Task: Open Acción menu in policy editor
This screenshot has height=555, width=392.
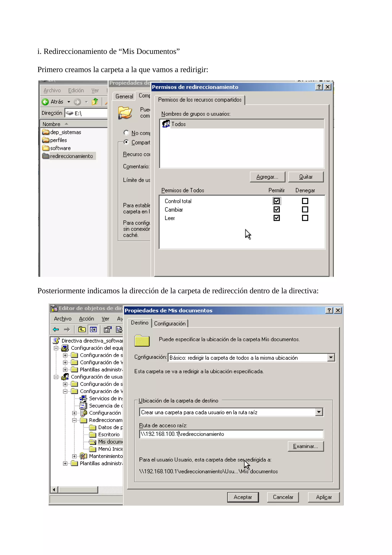Action: (x=87, y=319)
